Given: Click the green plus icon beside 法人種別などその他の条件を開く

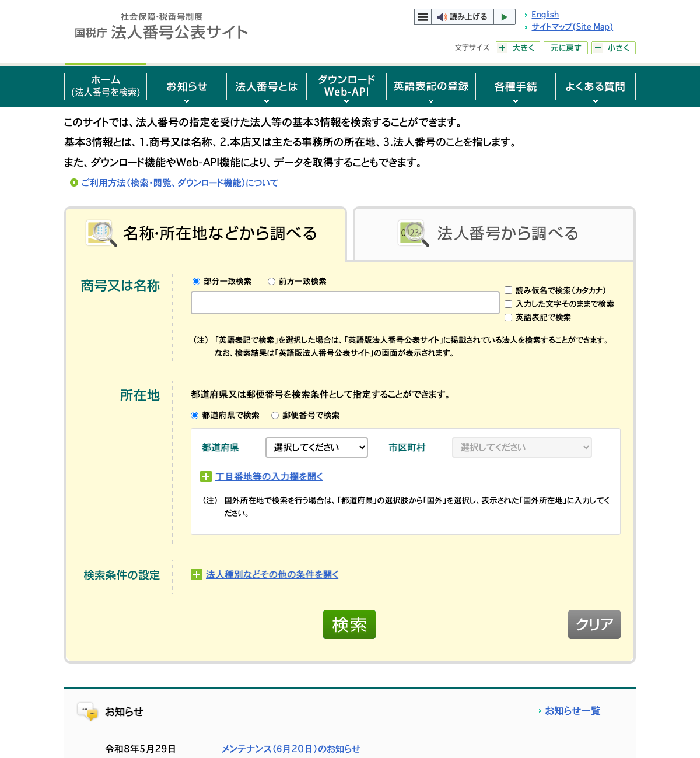Looking at the screenshot, I should (196, 574).
